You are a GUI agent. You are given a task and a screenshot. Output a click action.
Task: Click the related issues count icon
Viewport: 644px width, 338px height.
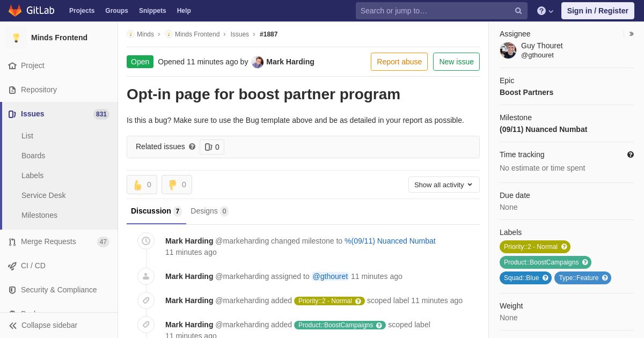(x=209, y=147)
